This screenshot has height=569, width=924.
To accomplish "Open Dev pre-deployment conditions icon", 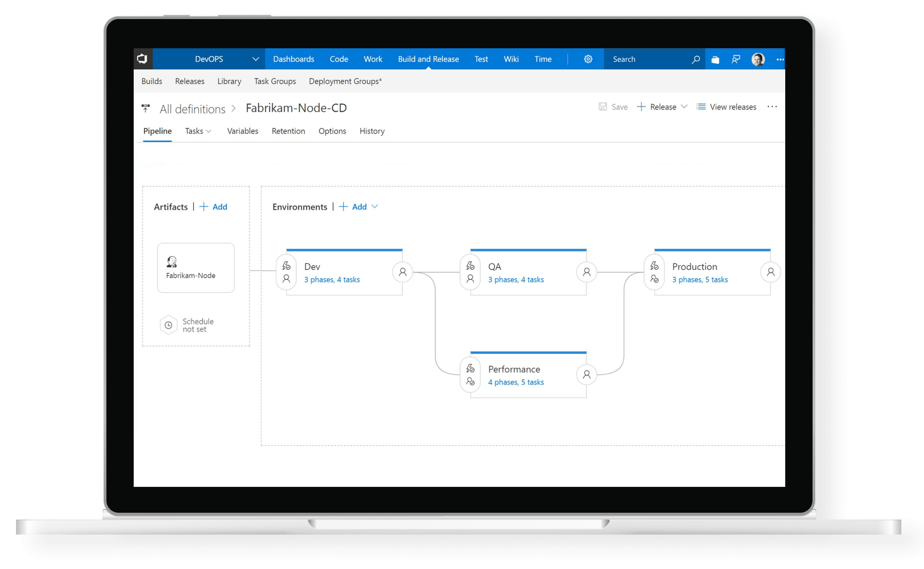I will click(x=286, y=272).
